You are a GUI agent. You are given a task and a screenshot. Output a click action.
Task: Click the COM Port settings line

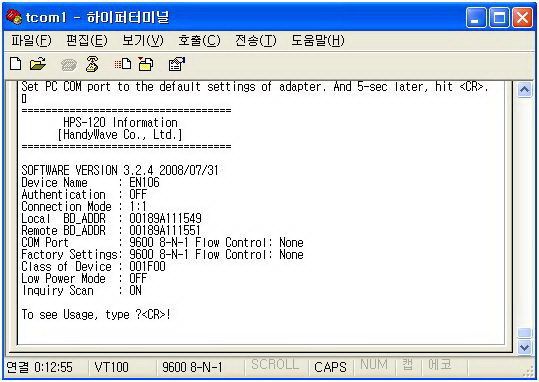pyautogui.click(x=162, y=242)
